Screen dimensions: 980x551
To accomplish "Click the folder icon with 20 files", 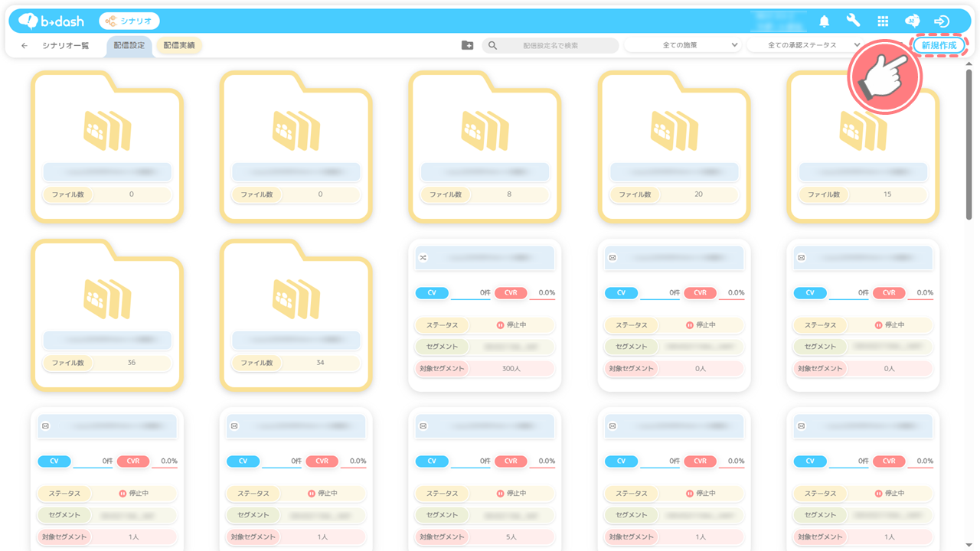I will pos(675,130).
